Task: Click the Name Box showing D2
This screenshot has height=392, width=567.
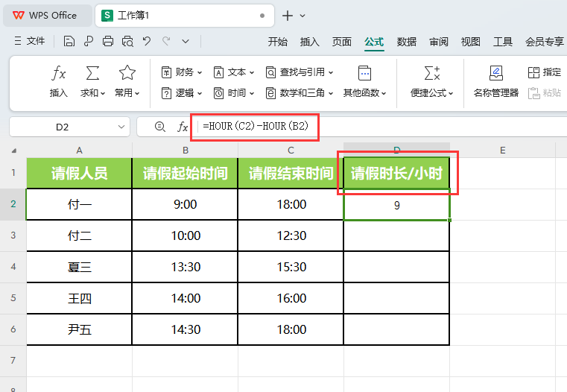Action: [x=69, y=127]
